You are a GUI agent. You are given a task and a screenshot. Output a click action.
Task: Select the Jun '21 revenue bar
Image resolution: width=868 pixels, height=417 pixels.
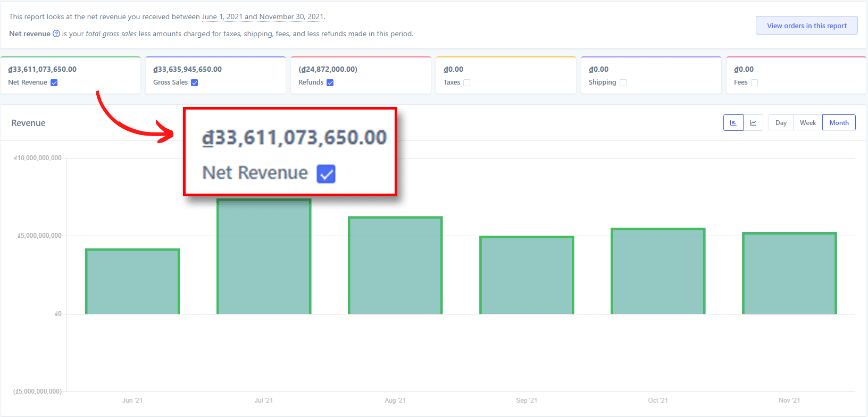coord(132,281)
